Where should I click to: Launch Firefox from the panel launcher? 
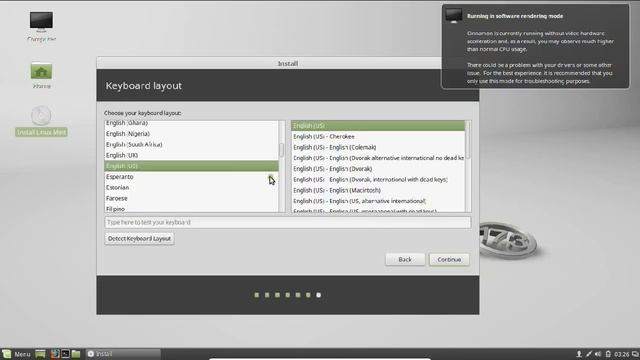coord(55,354)
